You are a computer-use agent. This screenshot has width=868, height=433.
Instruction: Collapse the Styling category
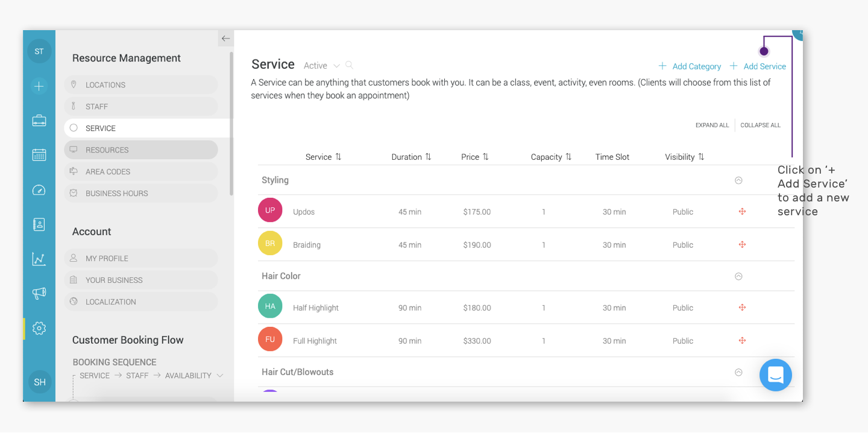pyautogui.click(x=738, y=180)
